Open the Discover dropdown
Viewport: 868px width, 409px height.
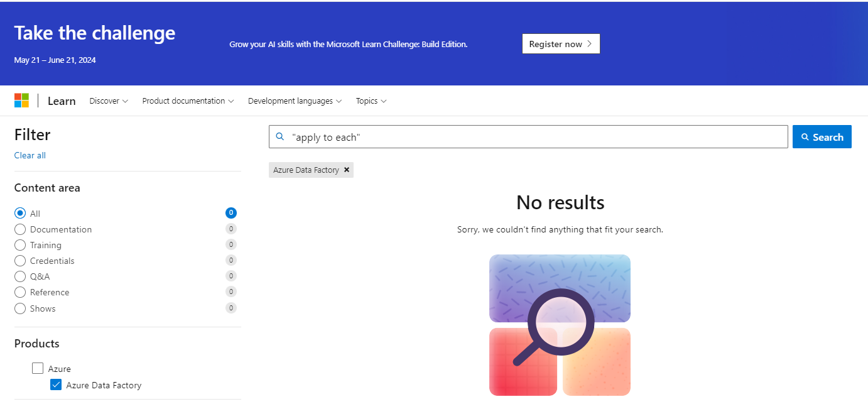point(108,101)
